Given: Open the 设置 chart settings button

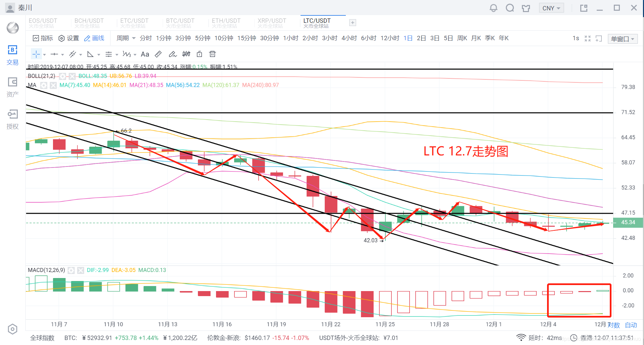Looking at the screenshot, I should [69, 38].
